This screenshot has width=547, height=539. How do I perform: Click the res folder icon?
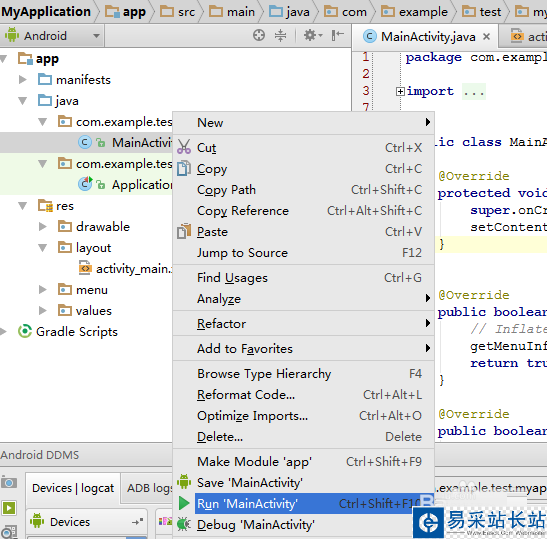tap(45, 205)
